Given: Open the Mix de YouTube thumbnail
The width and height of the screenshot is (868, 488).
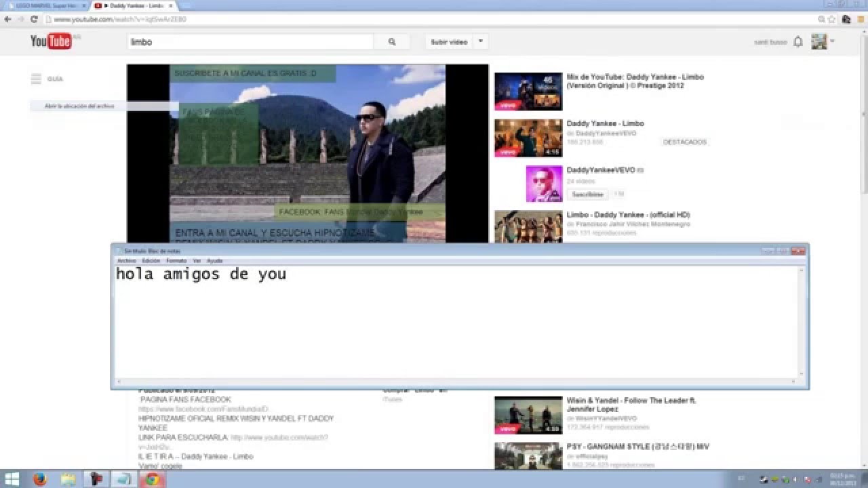Looking at the screenshot, I should 528,91.
